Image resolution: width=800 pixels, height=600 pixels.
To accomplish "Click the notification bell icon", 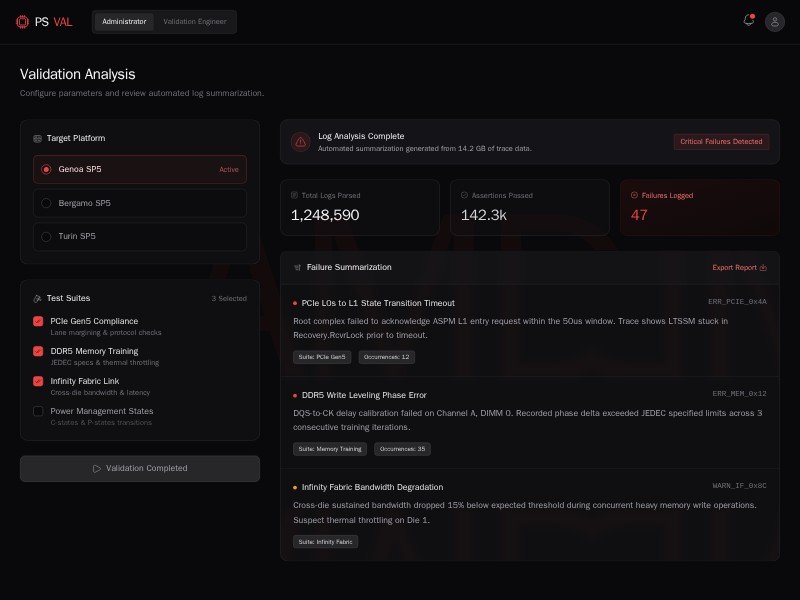I will click(x=748, y=21).
